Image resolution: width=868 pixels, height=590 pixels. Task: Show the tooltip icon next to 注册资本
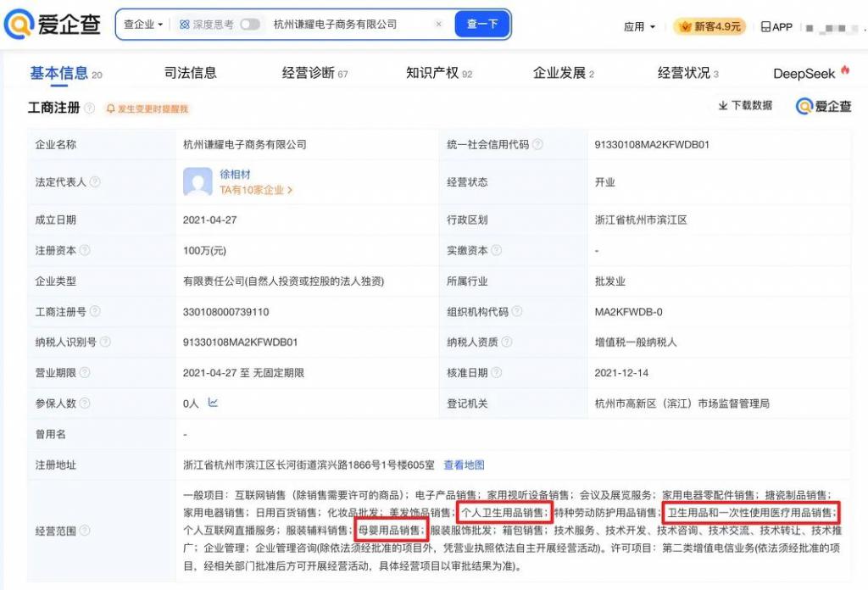click(84, 250)
